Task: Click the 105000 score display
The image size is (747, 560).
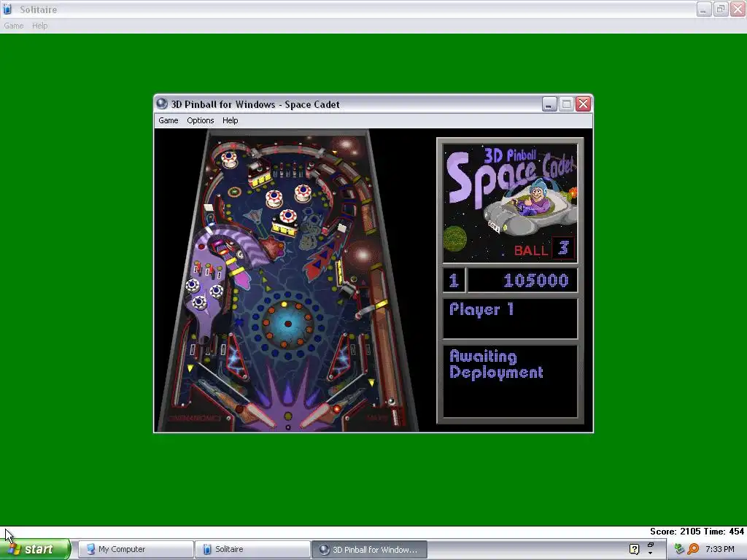Action: click(x=536, y=281)
